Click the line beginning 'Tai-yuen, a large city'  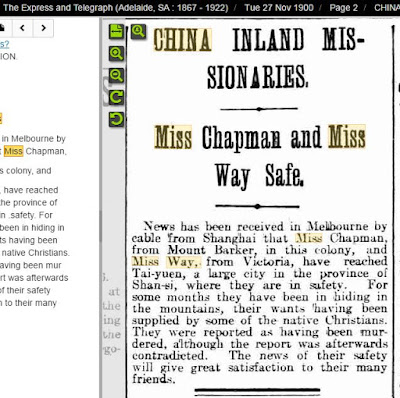[x=260, y=274]
